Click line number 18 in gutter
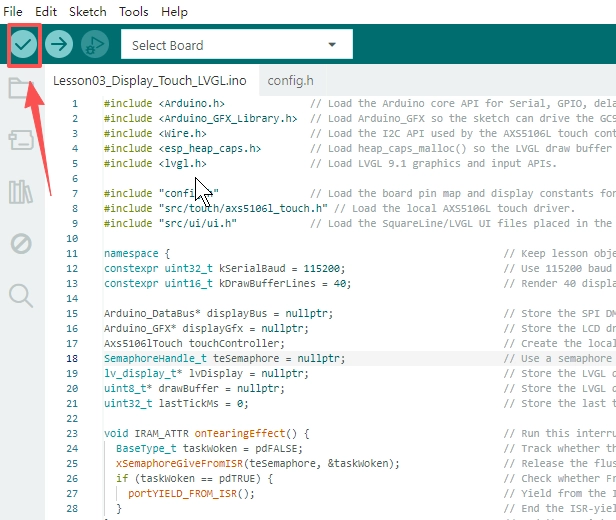Image resolution: width=616 pixels, height=520 pixels. [x=72, y=359]
